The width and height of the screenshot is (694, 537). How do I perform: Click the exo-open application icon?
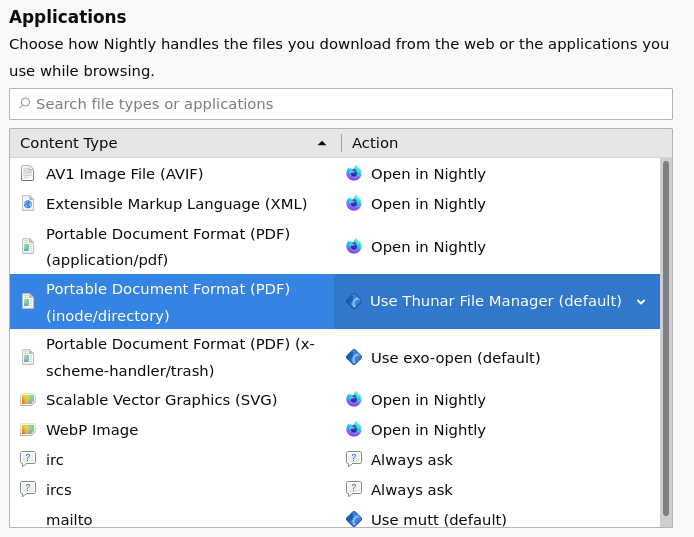[x=354, y=358]
